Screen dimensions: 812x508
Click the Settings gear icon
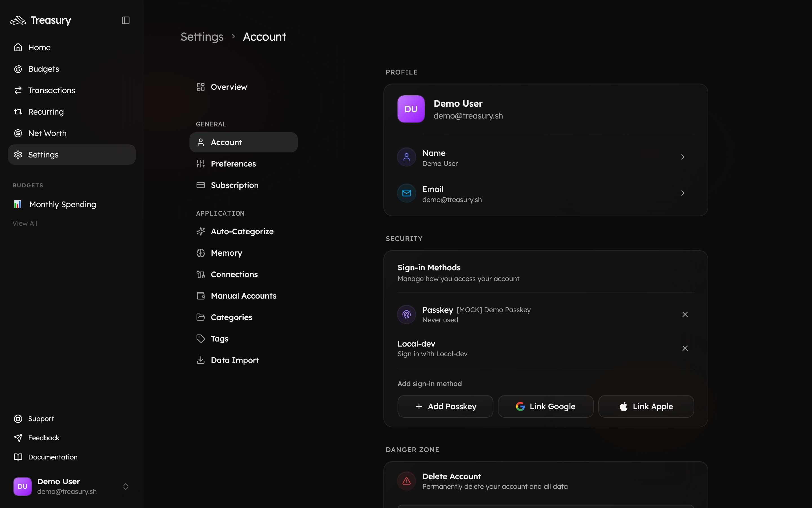pos(18,155)
